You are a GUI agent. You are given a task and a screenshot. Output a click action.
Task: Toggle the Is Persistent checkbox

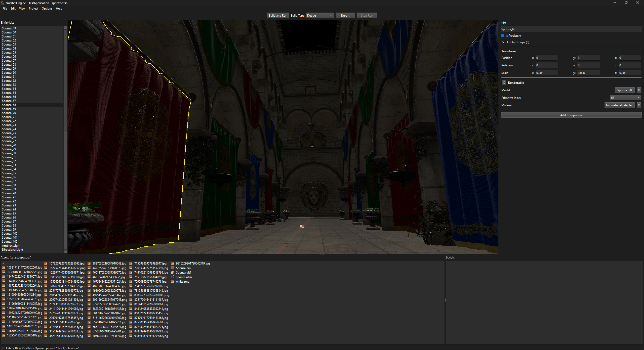click(502, 35)
